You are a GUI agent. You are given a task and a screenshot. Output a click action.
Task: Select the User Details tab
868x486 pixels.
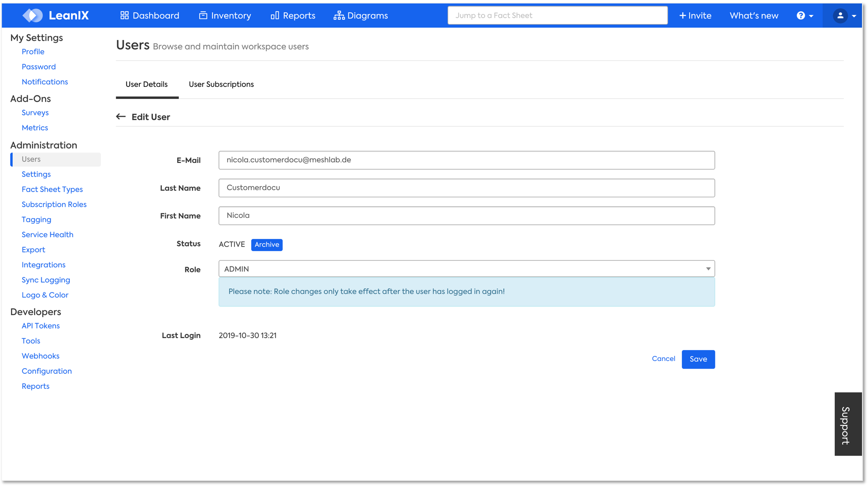pos(147,84)
